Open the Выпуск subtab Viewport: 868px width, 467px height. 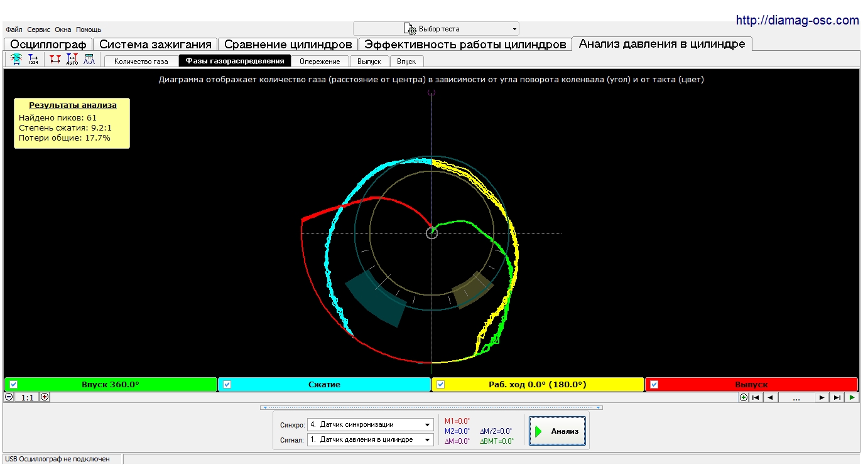point(369,62)
